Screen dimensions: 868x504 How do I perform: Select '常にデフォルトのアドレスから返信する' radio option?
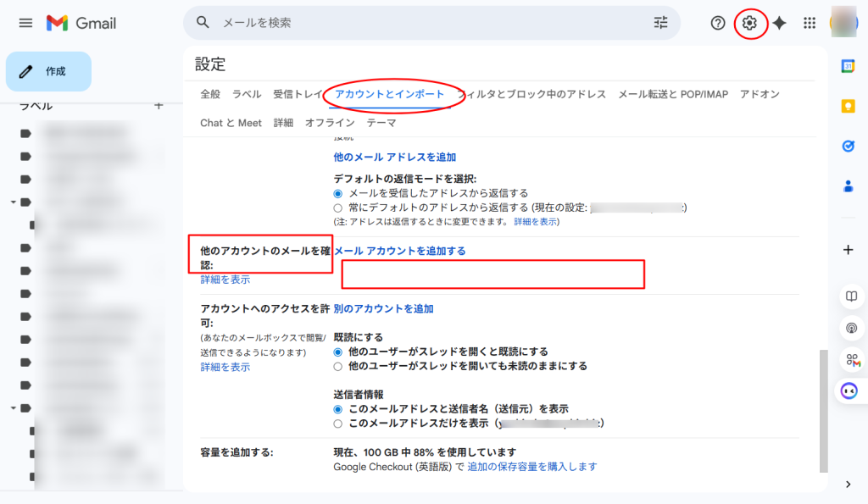click(339, 208)
